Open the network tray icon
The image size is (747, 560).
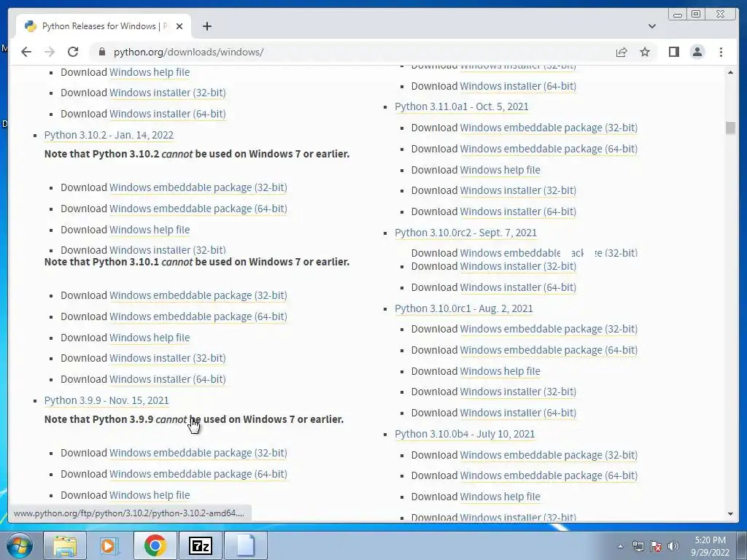(638, 546)
